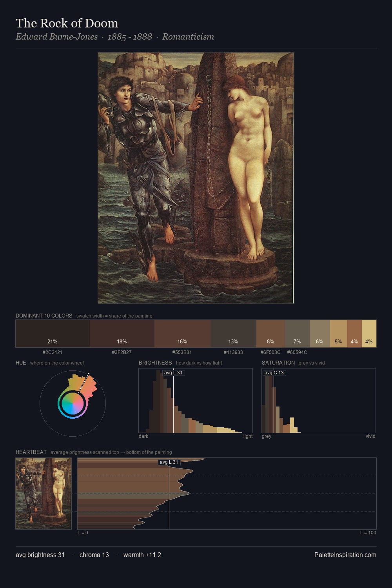Click the heartbeat 'avg L 31' marker label
Screen dimensions: 392x588
(169, 462)
